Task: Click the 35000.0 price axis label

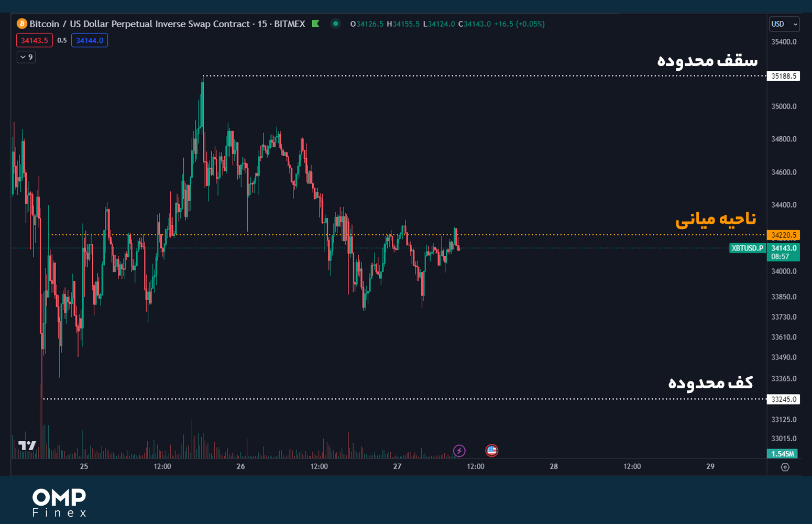Action: click(x=784, y=106)
